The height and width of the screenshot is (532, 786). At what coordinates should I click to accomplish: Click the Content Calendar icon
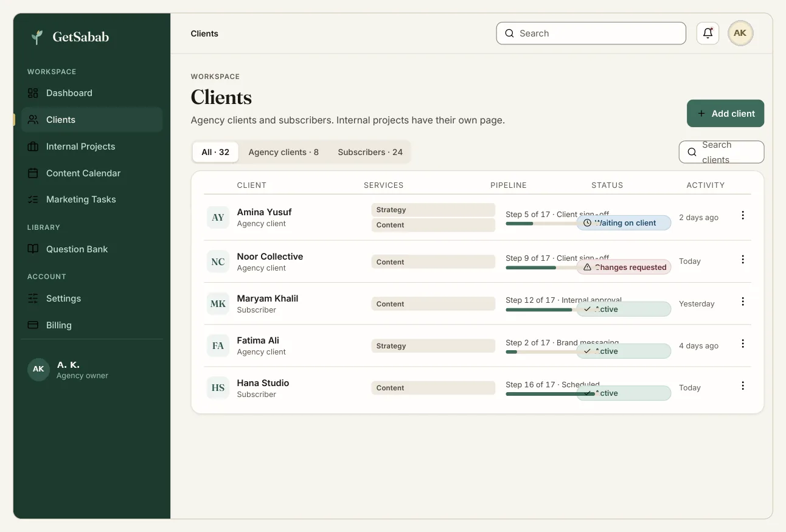coord(33,173)
